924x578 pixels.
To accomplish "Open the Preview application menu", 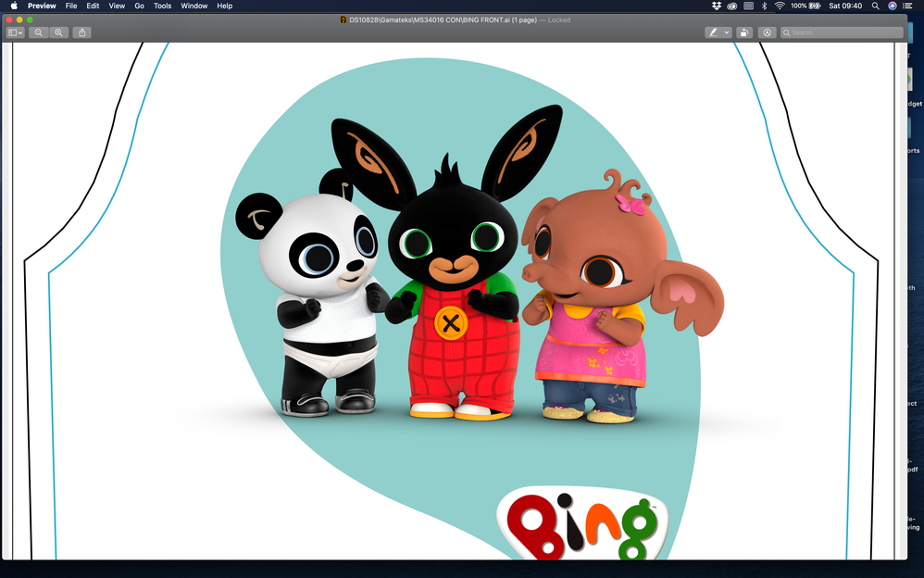I will (x=42, y=6).
